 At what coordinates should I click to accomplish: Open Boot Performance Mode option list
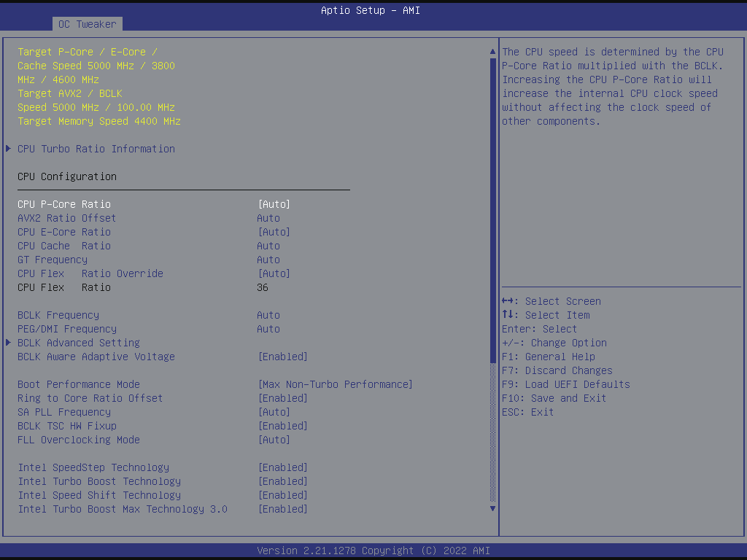point(335,384)
